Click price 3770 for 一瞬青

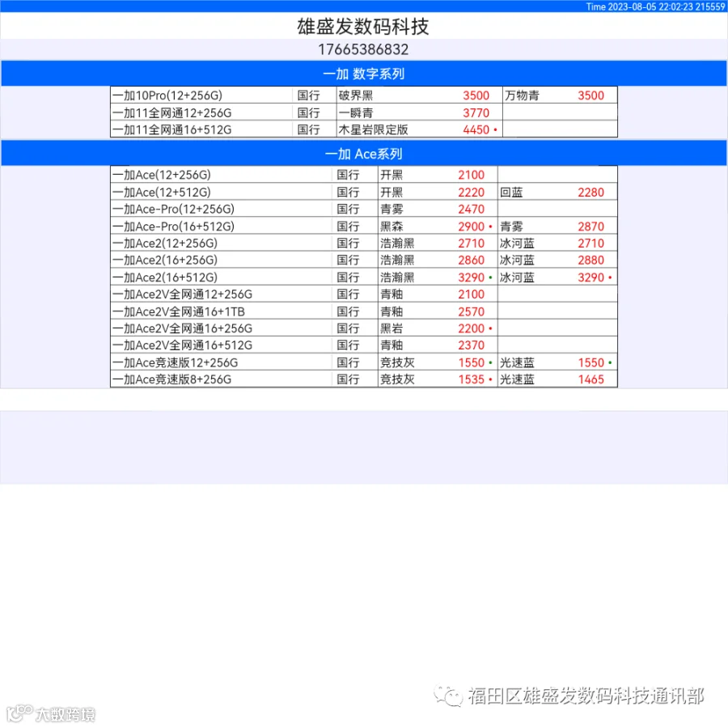point(476,112)
